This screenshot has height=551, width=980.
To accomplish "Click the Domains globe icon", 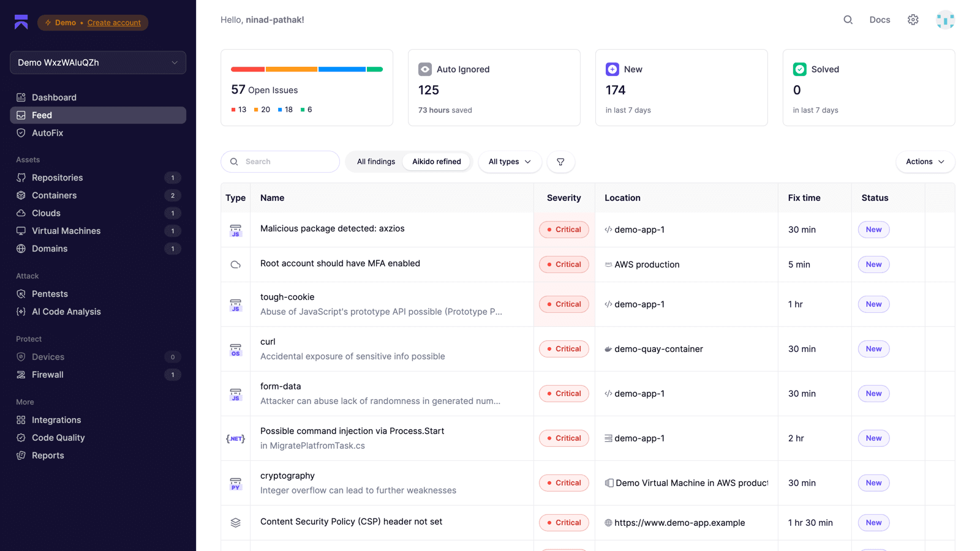I will point(21,249).
